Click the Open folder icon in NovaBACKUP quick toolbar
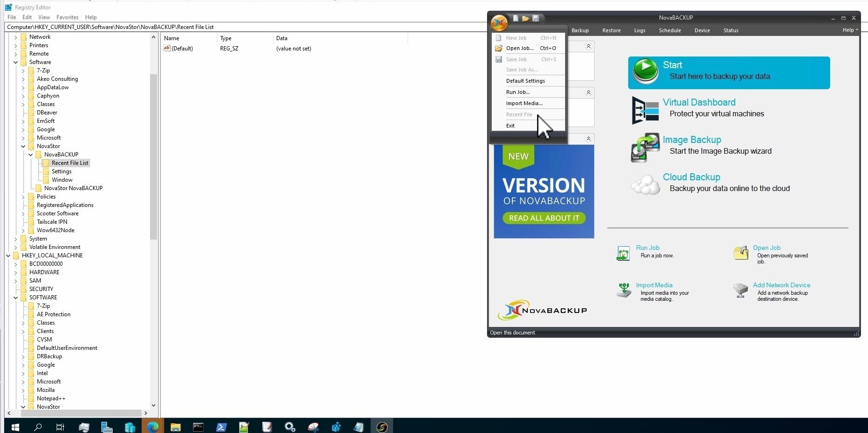868x433 pixels. tap(525, 18)
